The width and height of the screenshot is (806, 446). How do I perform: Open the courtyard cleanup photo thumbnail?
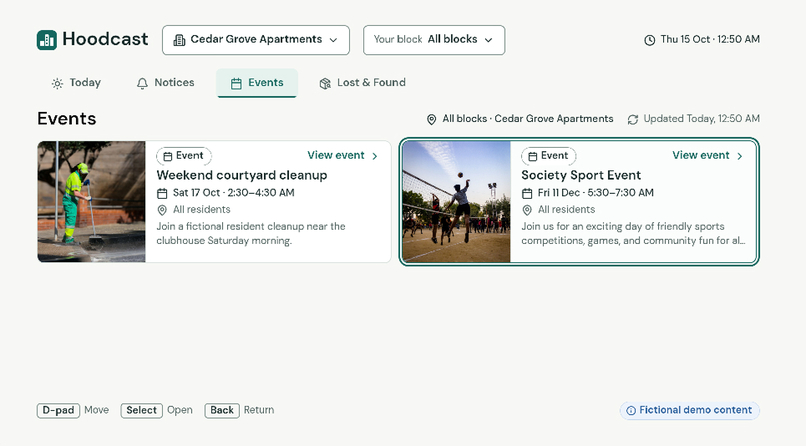point(91,201)
